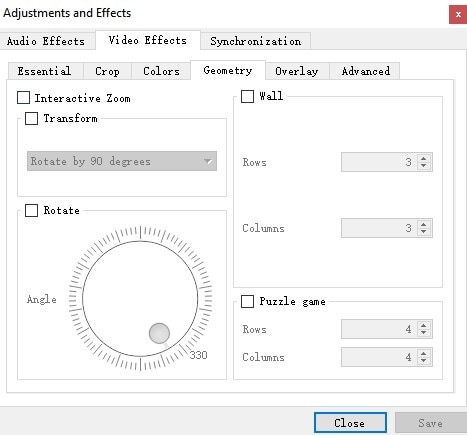Decrease the Wall Columns value with down arrow
467x435 pixels.
423,232
